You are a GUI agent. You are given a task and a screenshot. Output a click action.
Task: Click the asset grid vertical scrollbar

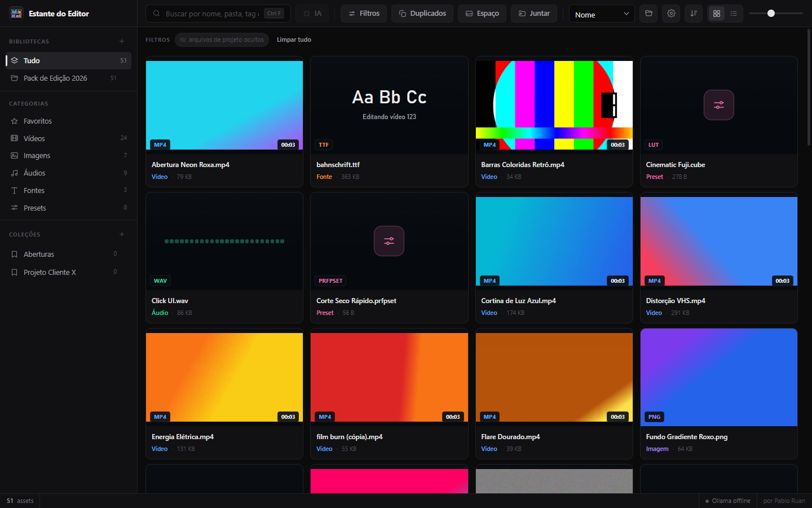(809, 87)
